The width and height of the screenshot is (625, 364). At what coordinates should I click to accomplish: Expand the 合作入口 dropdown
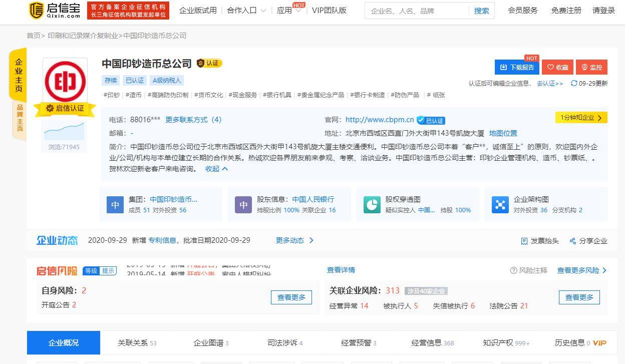click(x=246, y=11)
